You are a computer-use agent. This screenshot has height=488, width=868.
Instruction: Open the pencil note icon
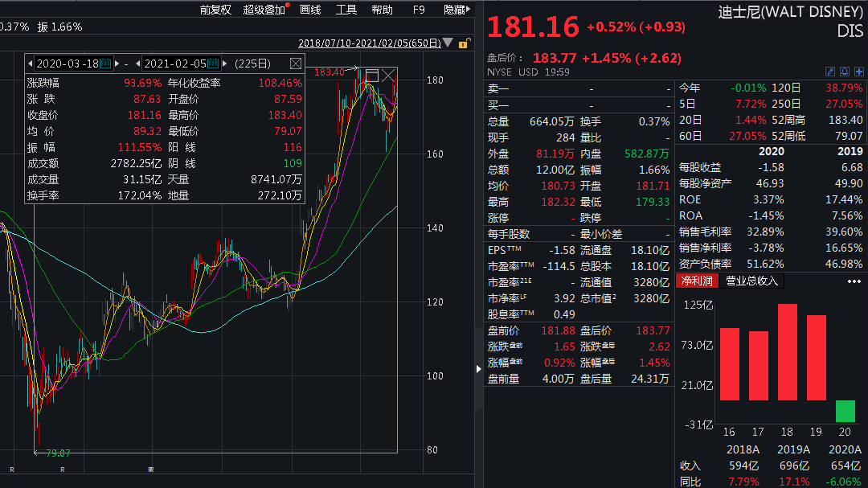(829, 72)
